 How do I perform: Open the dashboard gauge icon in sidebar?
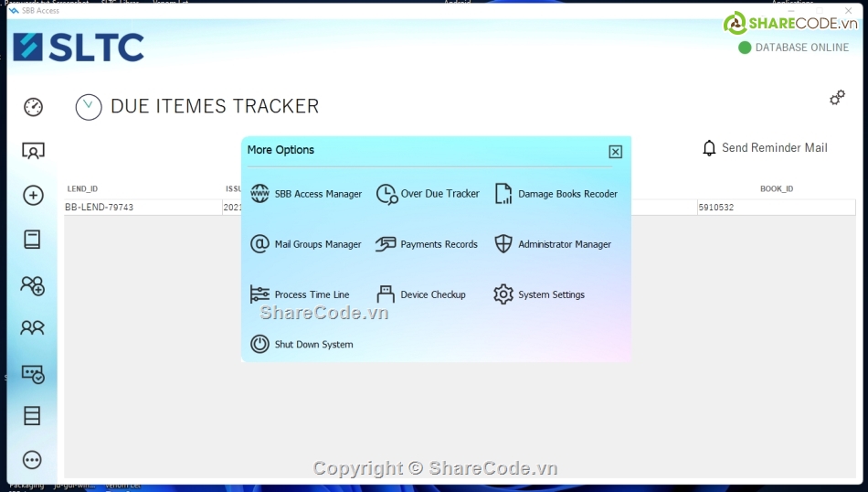click(33, 107)
